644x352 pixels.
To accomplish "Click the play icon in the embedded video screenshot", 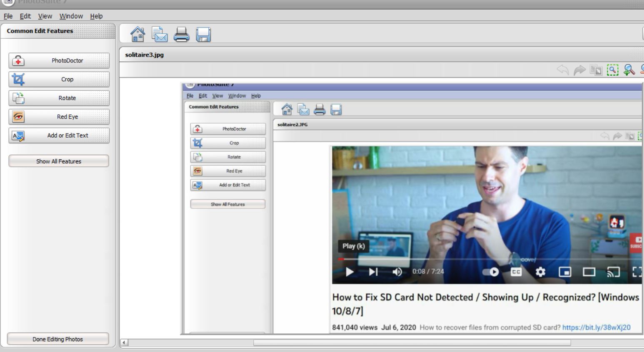I will coord(349,272).
